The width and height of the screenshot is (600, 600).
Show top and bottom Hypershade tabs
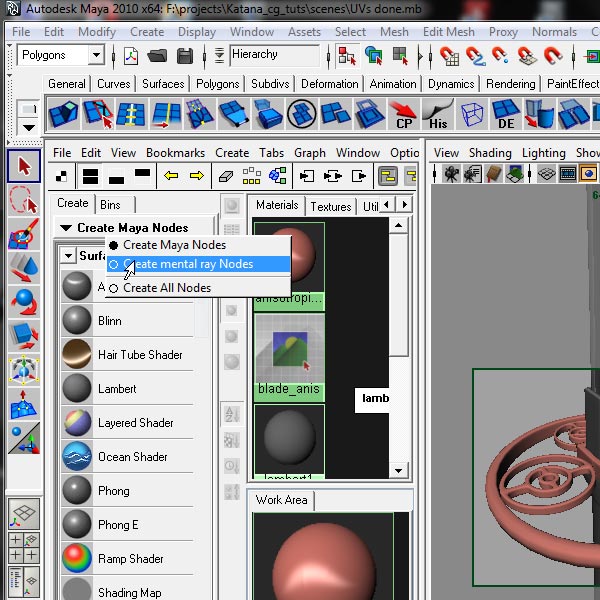(90, 176)
